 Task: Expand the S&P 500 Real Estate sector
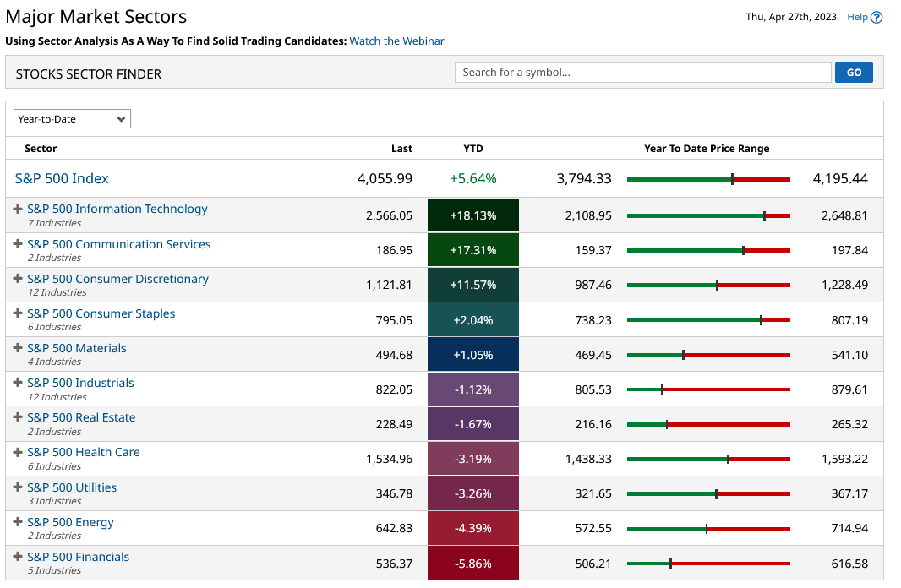click(x=18, y=417)
